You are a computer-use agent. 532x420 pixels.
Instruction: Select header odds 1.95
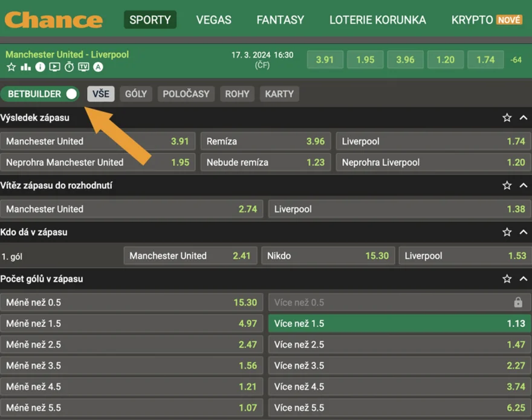[365, 60]
